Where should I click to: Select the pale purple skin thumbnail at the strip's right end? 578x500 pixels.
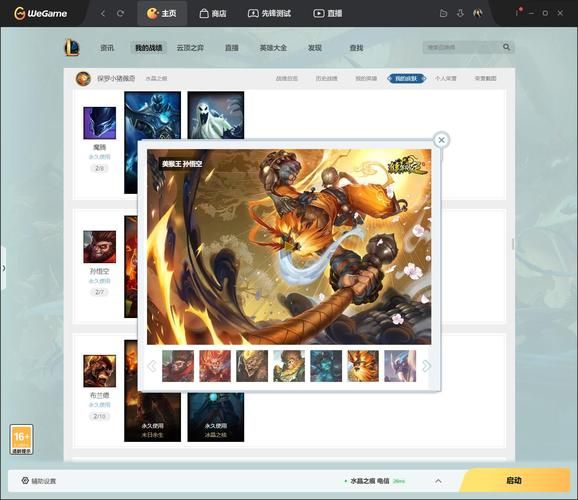pyautogui.click(x=400, y=366)
